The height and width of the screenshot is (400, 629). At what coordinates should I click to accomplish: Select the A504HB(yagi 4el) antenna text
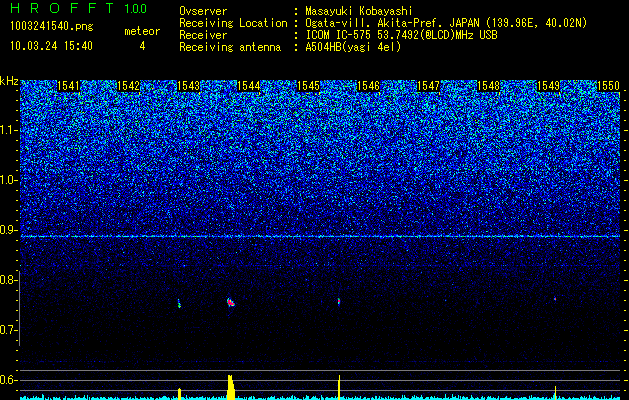pyautogui.click(x=353, y=47)
